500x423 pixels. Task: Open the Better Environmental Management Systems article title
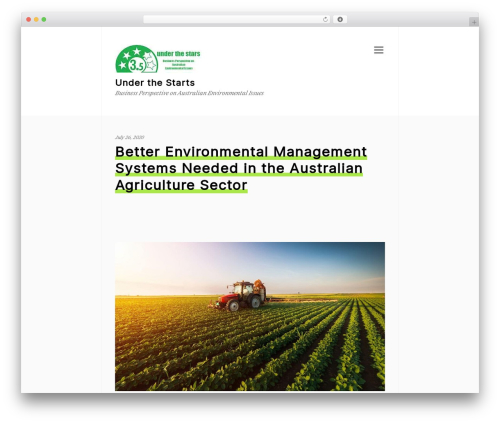[x=241, y=168]
